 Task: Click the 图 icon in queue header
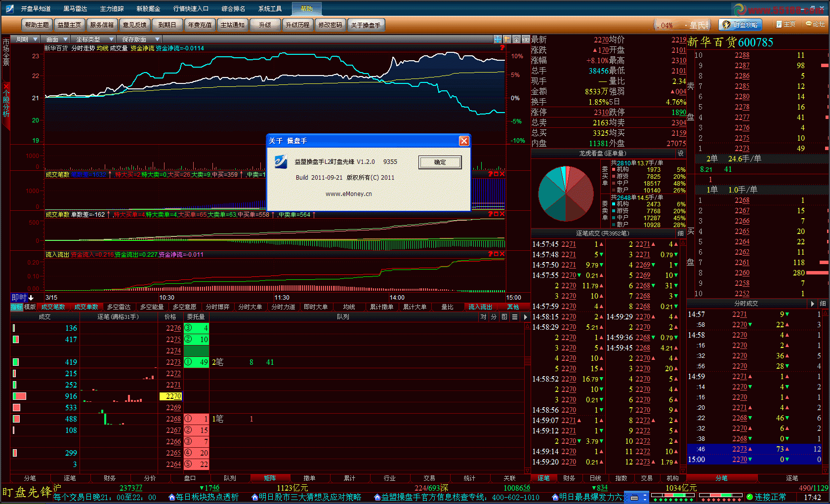click(504, 317)
